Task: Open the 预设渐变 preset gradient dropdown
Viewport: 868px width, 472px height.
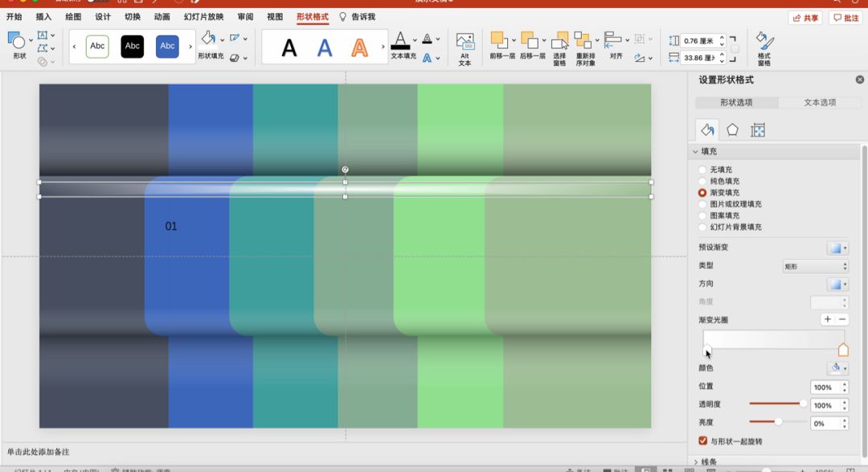Action: pyautogui.click(x=837, y=248)
